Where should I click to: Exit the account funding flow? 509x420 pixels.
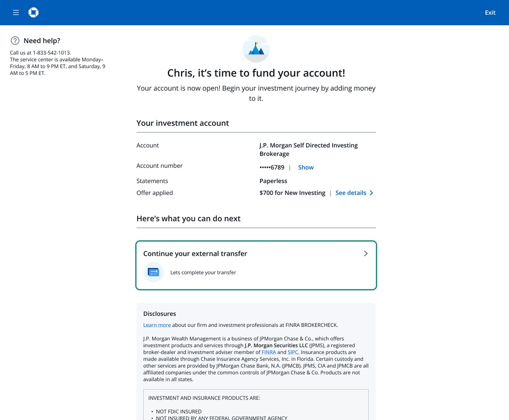pyautogui.click(x=490, y=12)
